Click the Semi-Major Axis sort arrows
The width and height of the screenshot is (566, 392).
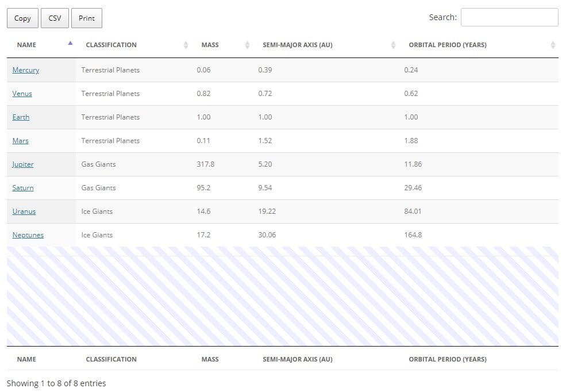pyautogui.click(x=393, y=45)
